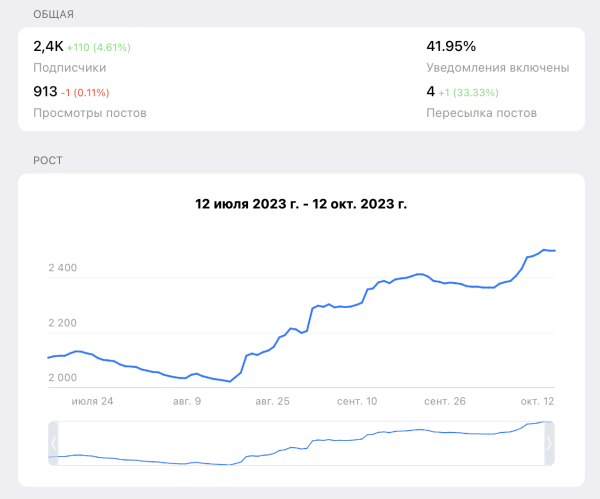Click the date range title above the chart
Screen dimensions: 600x499
(301, 203)
